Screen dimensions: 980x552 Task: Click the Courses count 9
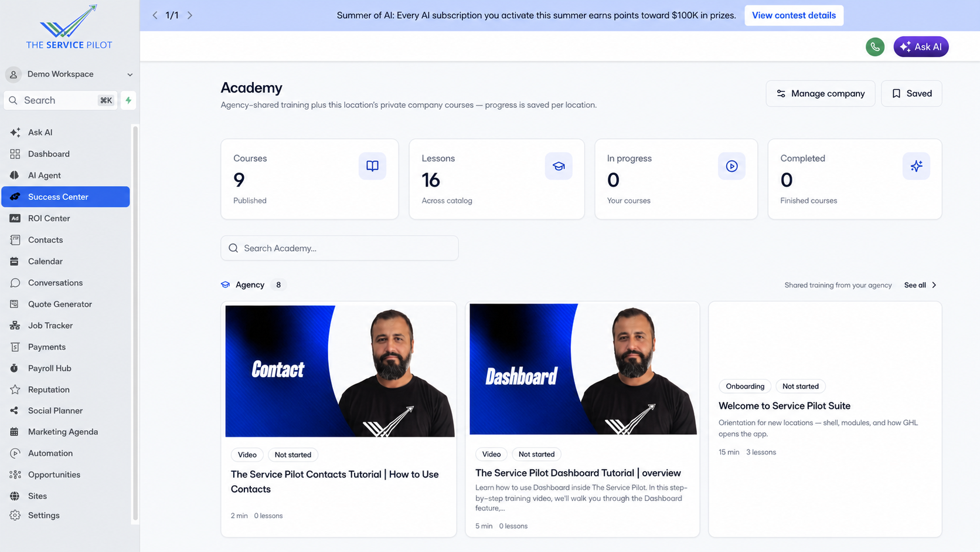239,180
